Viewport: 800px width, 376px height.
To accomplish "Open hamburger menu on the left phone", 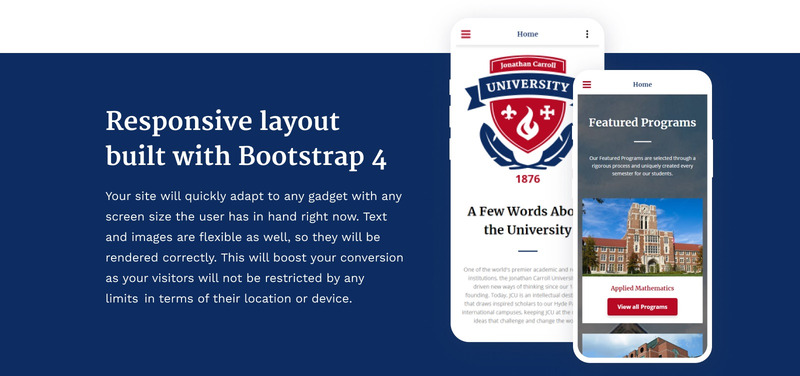I will tap(465, 34).
